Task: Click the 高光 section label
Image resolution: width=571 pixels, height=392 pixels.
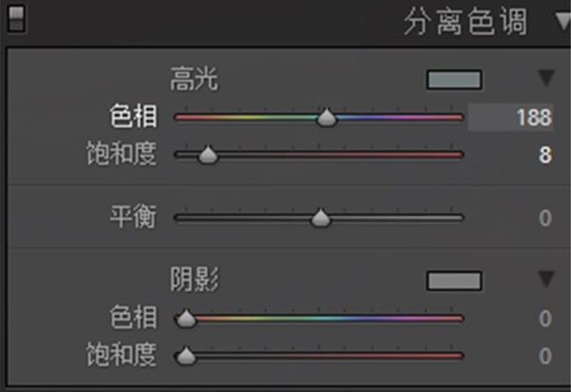Action: coord(194,79)
